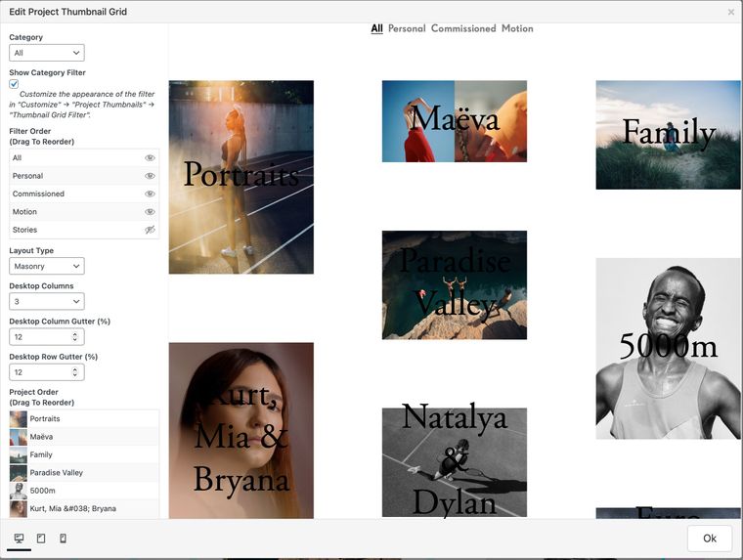The height and width of the screenshot is (560, 743).
Task: Hide the Motion filter with eye icon
Action: click(x=150, y=212)
